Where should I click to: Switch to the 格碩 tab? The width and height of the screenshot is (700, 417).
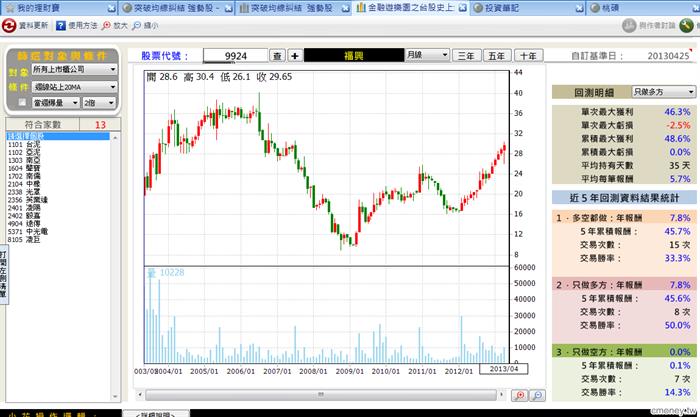(x=643, y=8)
